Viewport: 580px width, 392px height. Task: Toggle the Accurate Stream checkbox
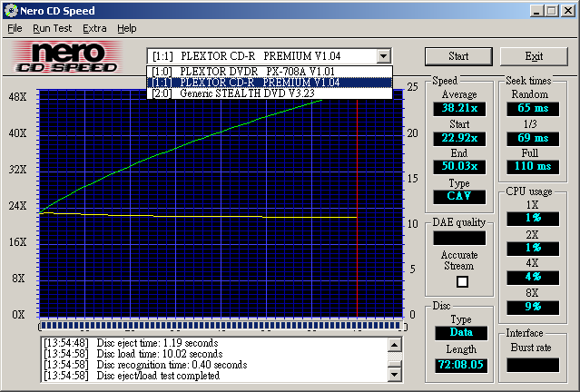pyautogui.click(x=462, y=281)
